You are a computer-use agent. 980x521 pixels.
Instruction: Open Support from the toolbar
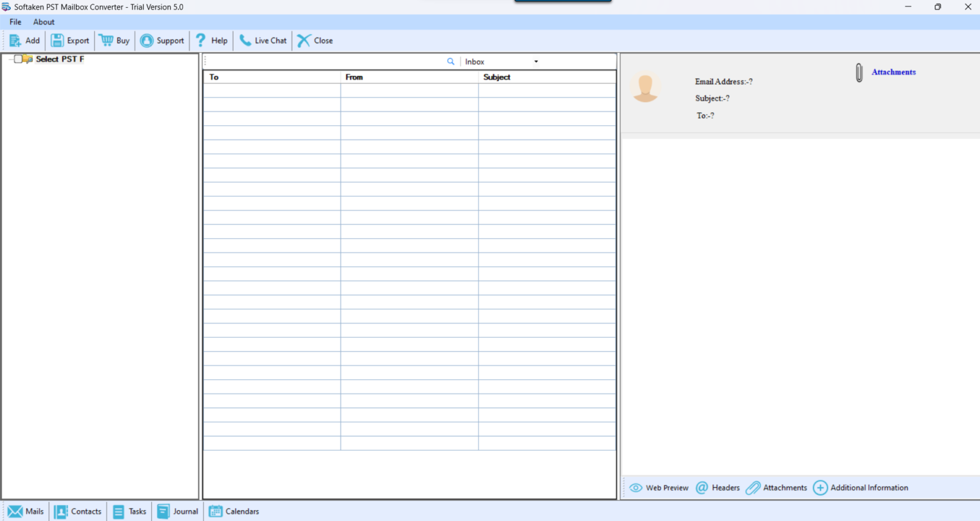(162, 40)
